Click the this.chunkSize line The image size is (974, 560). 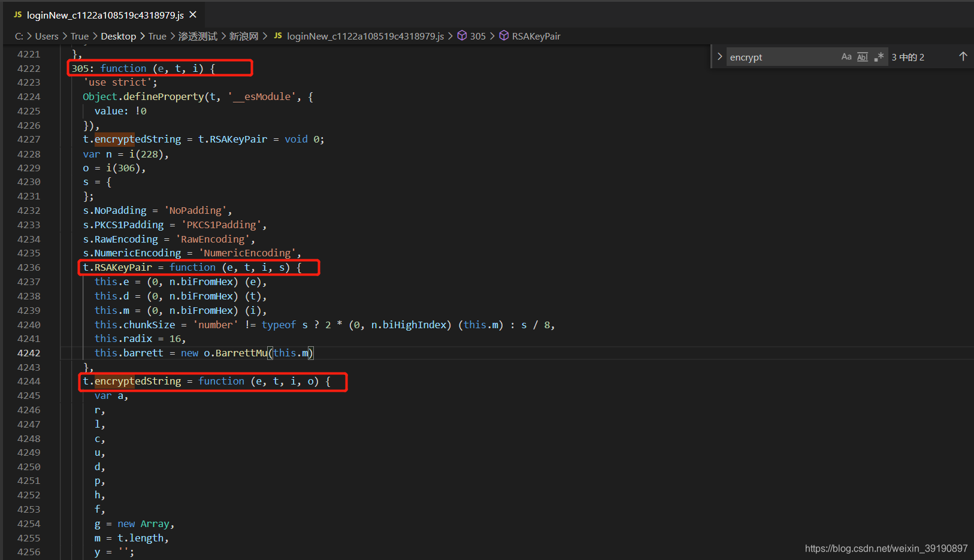coord(325,325)
